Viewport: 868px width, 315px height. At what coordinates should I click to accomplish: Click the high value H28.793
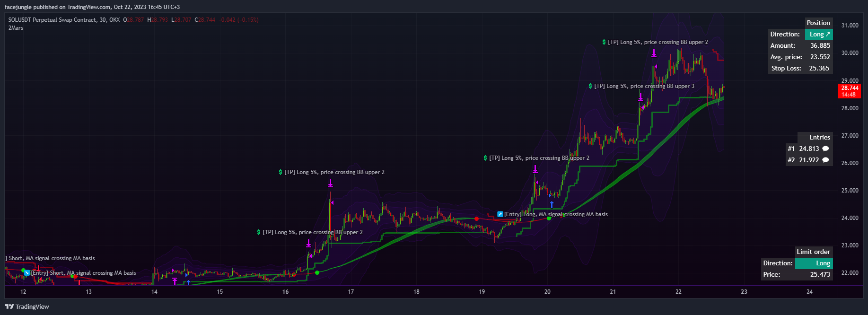pos(158,20)
